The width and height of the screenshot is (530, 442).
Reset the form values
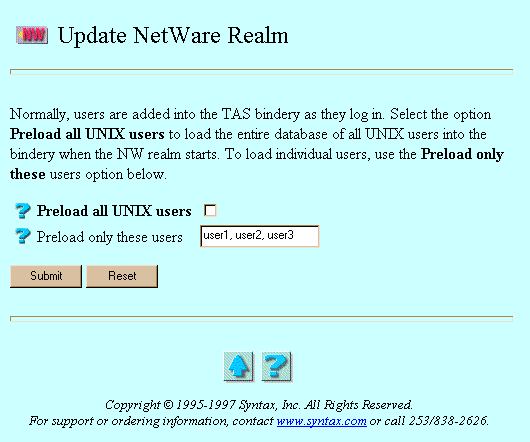[122, 276]
